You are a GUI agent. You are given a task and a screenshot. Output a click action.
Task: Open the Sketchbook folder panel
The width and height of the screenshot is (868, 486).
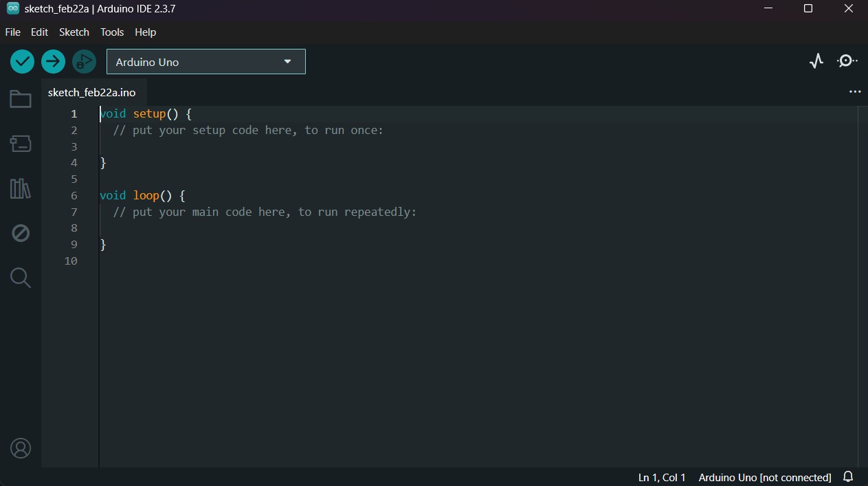coord(21,99)
